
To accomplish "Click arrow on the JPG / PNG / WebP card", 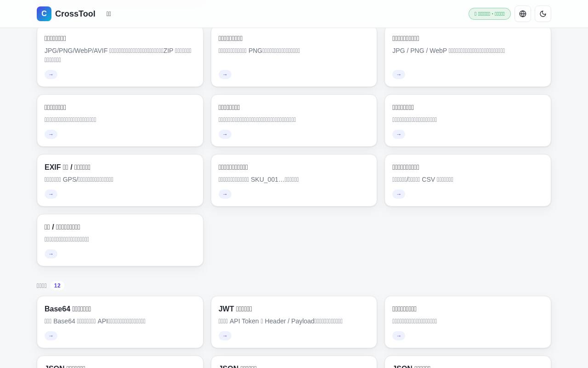I will [x=399, y=75].
